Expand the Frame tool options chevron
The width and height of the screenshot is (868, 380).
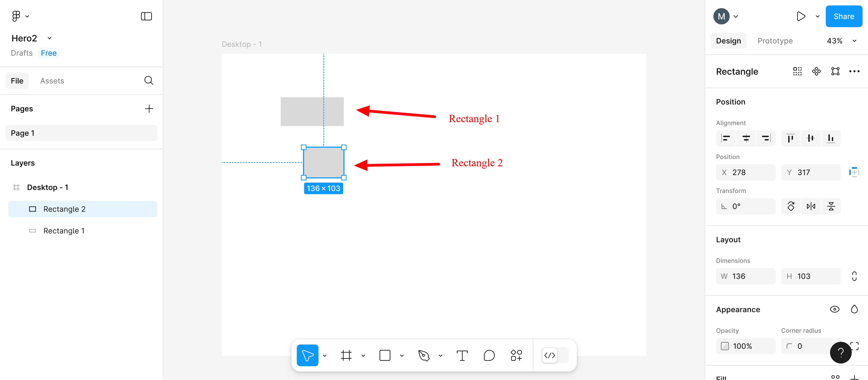coord(363,355)
